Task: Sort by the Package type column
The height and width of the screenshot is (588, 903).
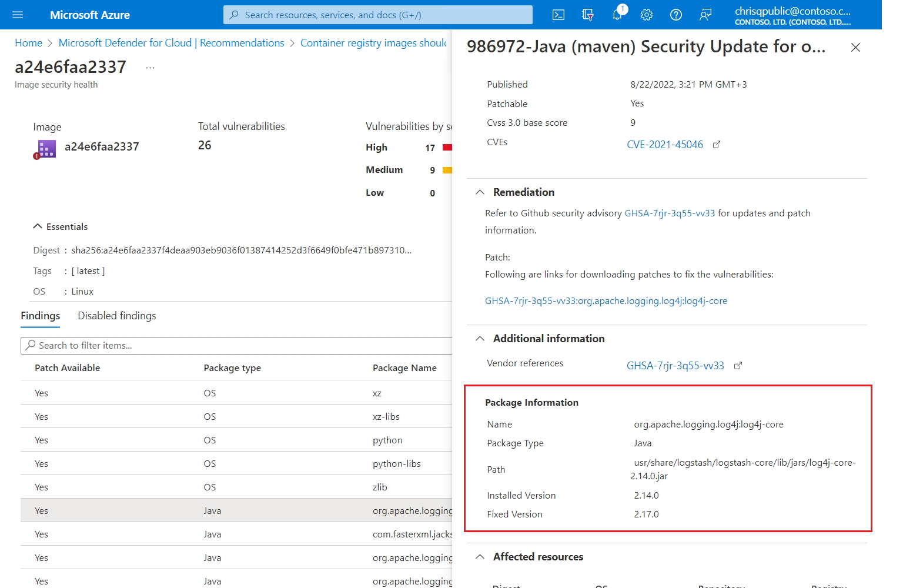Action: 232,368
